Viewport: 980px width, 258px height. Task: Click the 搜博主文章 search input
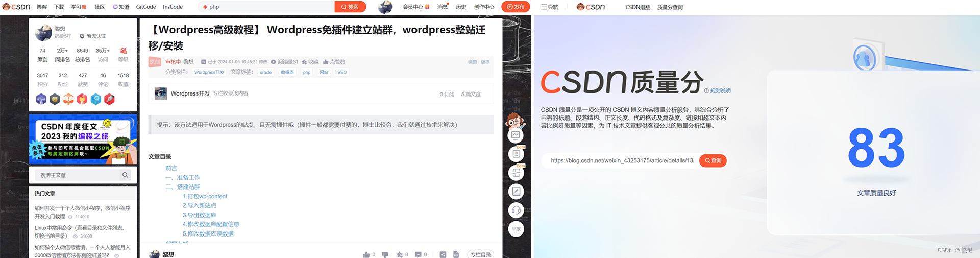[x=78, y=175]
